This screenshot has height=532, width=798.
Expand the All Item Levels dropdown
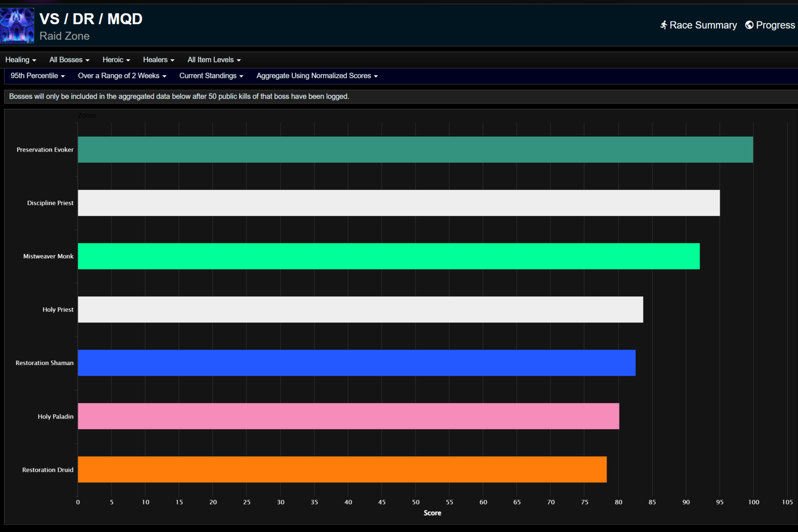[x=214, y=60]
